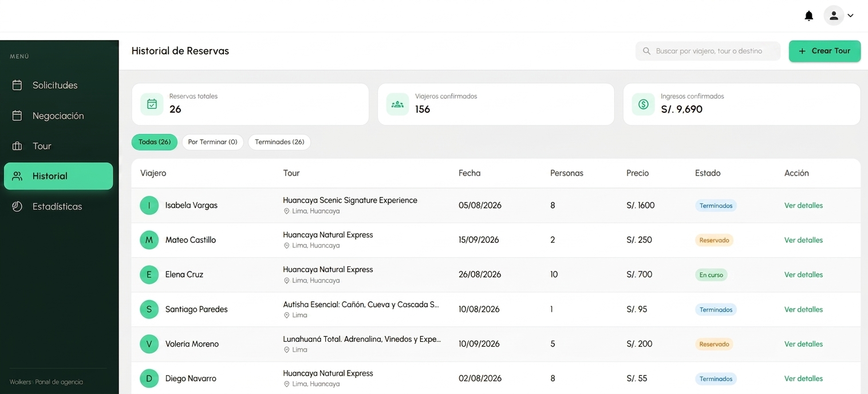Click the Reservas totales calendar icon
This screenshot has width=868, height=394.
(x=152, y=104)
